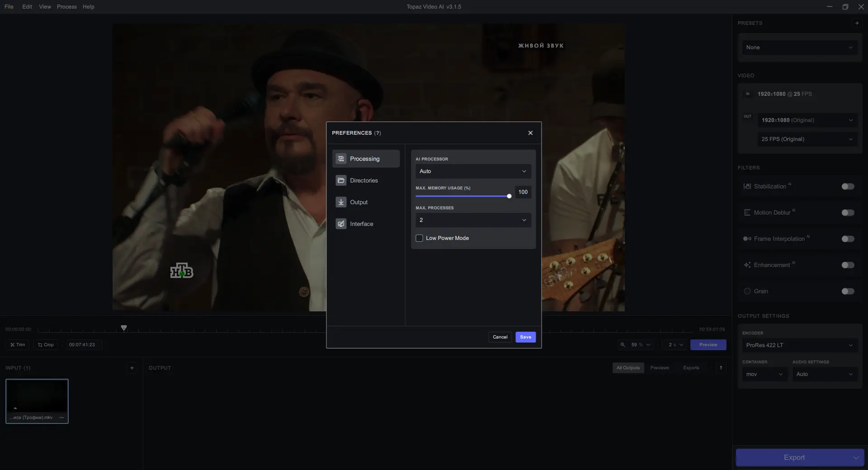This screenshot has width=868, height=470.
Task: Open the View menu
Action: 45,7
